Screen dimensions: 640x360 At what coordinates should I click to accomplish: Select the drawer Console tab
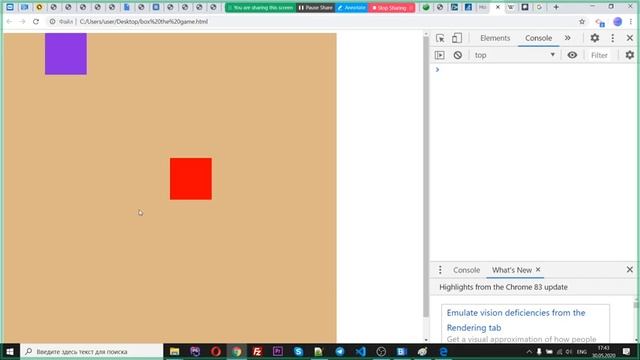tap(467, 270)
